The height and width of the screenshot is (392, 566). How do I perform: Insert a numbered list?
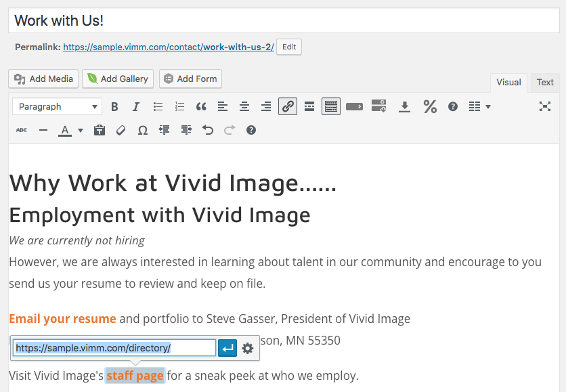click(179, 106)
